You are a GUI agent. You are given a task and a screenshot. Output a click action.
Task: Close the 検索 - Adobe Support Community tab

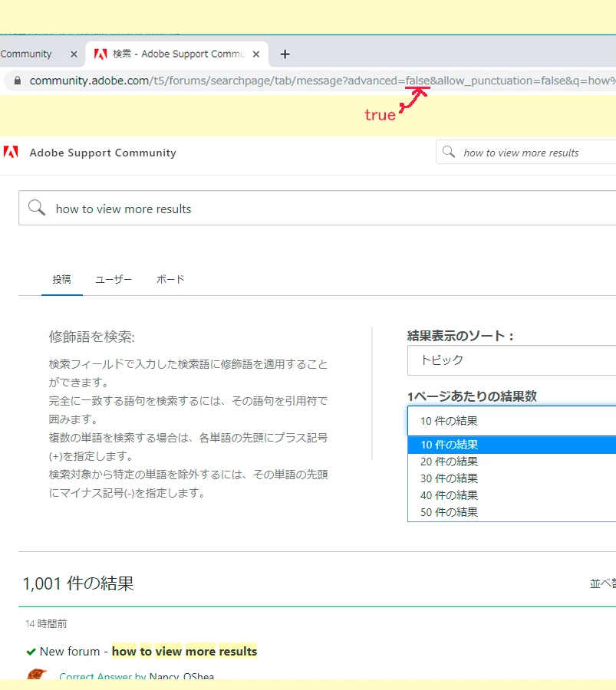256,54
